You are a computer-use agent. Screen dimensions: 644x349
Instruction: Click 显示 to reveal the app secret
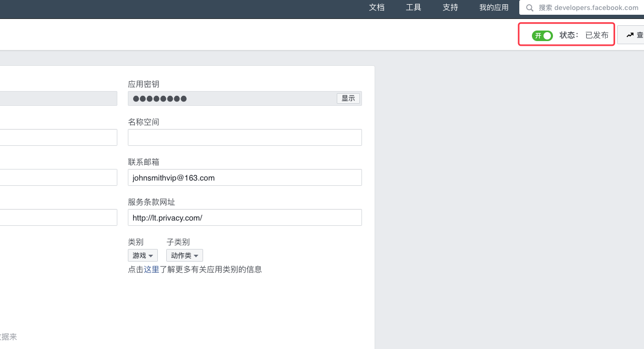[x=348, y=98]
